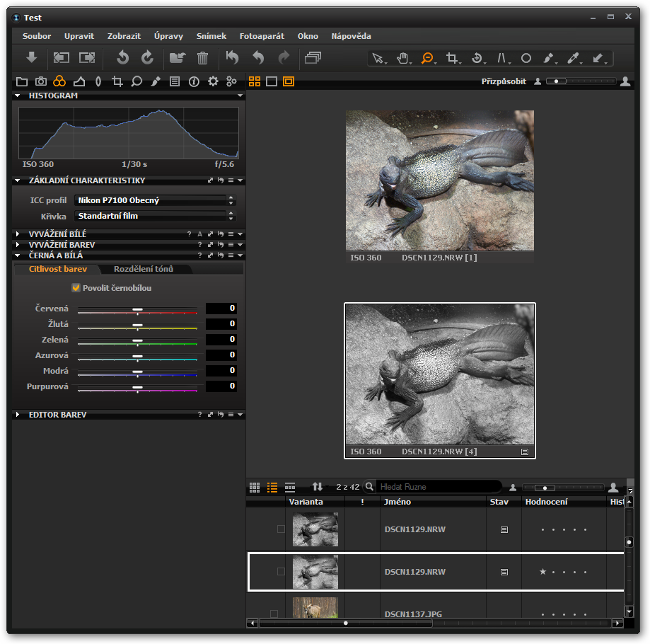Open the Capture camera tool tab
650x644 pixels.
pyautogui.click(x=40, y=81)
